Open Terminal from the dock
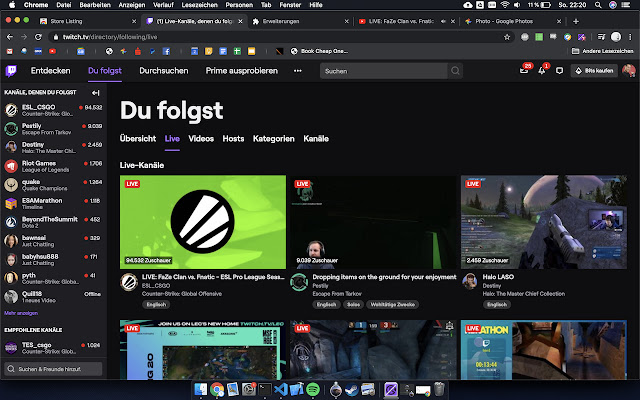Screen dimensions: 640x400 coord(264,389)
